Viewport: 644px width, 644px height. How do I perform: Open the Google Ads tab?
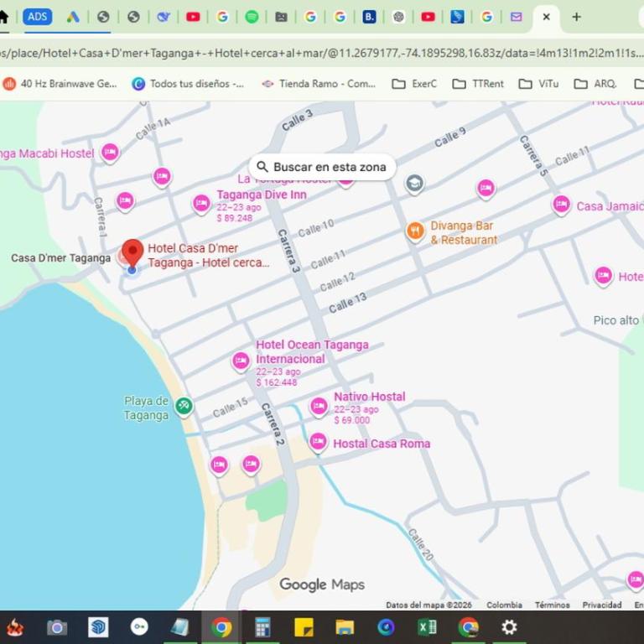pos(73,17)
